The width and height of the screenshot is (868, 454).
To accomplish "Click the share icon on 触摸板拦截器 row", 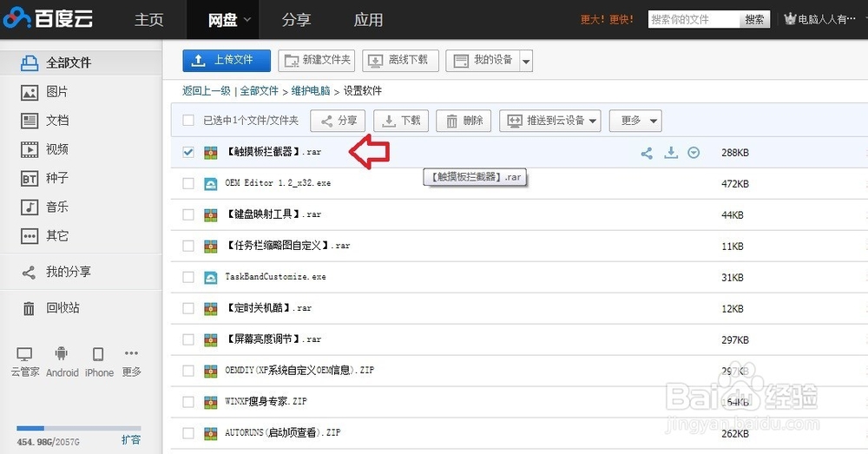I will [647, 153].
